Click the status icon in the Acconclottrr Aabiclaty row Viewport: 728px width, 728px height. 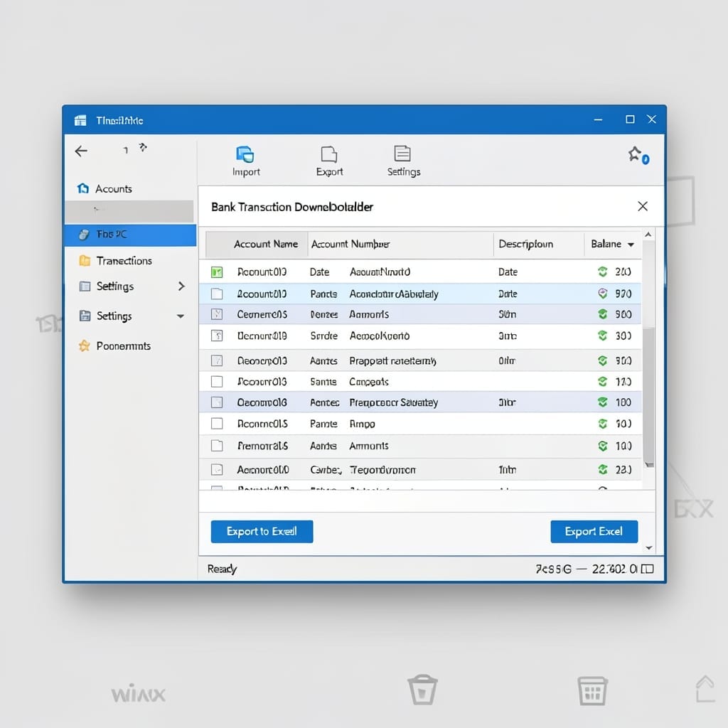pyautogui.click(x=603, y=294)
